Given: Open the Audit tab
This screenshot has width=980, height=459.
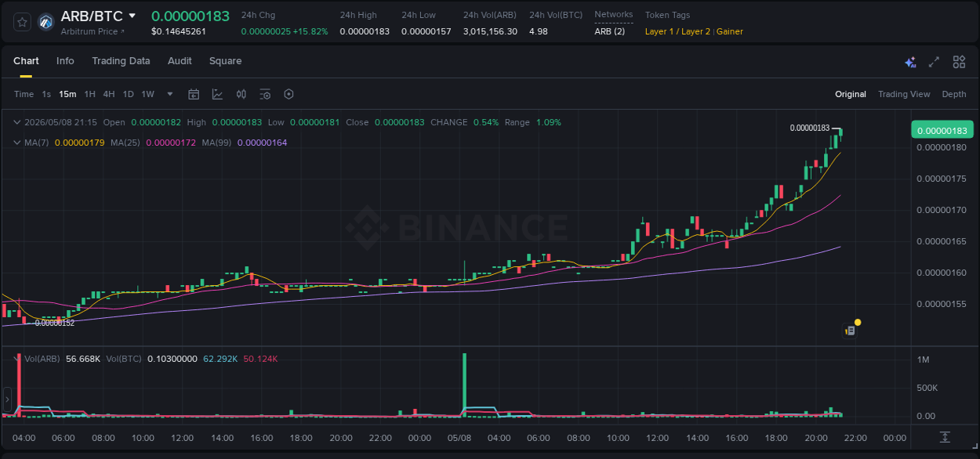Looking at the screenshot, I should click(x=180, y=61).
